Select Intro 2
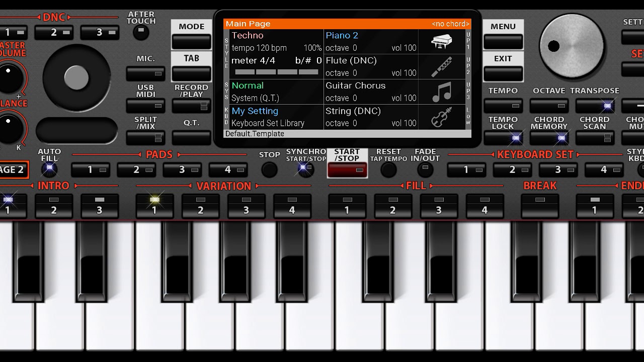This screenshot has height=362, width=644. coord(54,206)
